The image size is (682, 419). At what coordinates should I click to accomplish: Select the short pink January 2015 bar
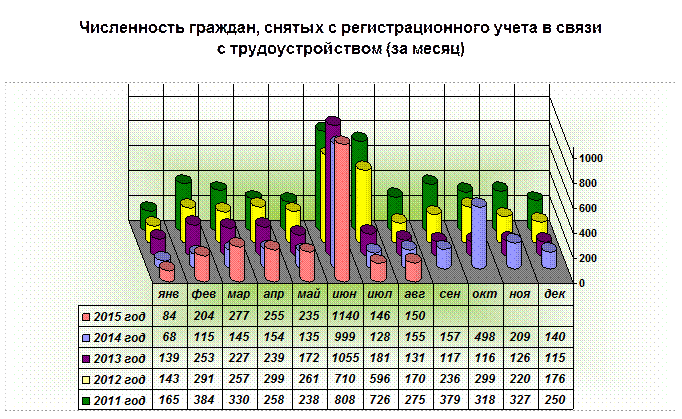(x=167, y=272)
